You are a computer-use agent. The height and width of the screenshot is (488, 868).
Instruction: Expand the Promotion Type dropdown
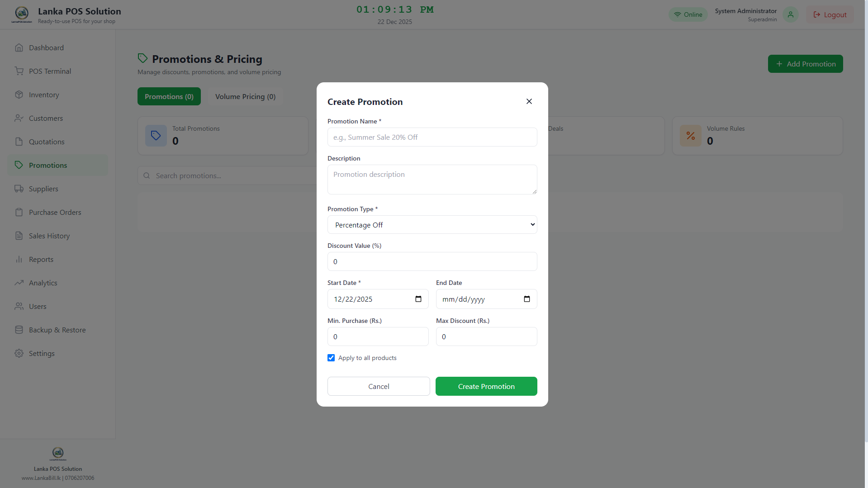(x=432, y=225)
